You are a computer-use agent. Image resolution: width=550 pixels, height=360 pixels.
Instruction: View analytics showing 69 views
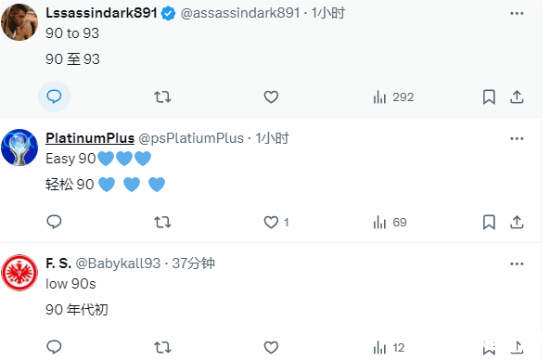pyautogui.click(x=390, y=222)
